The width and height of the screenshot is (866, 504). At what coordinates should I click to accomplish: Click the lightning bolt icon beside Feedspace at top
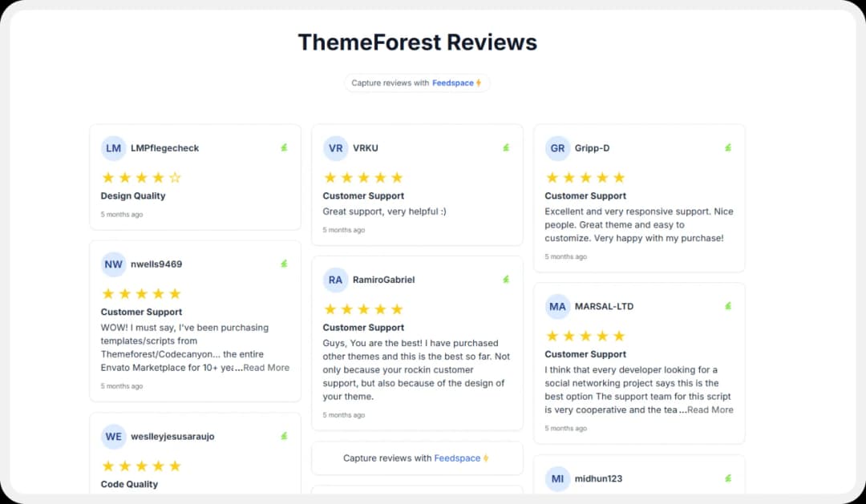pos(480,83)
